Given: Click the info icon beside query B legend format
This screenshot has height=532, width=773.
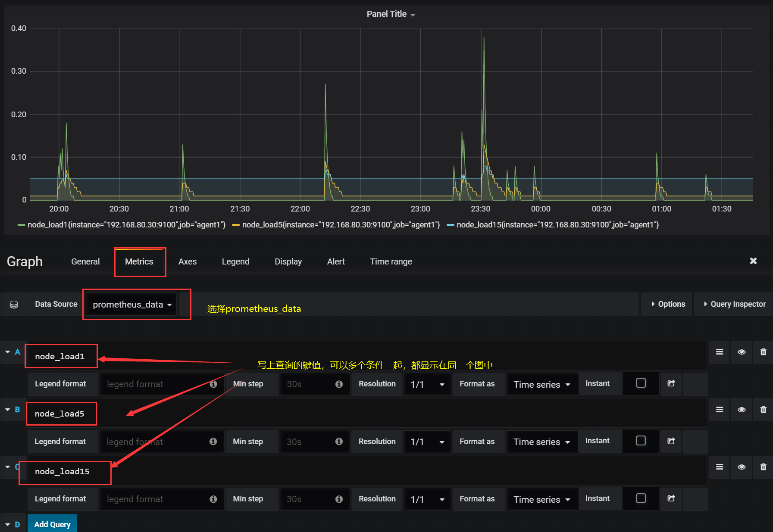Looking at the screenshot, I should [213, 442].
